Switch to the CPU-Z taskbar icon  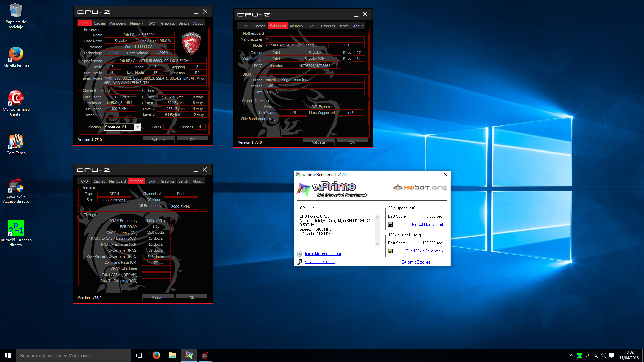coord(205,355)
